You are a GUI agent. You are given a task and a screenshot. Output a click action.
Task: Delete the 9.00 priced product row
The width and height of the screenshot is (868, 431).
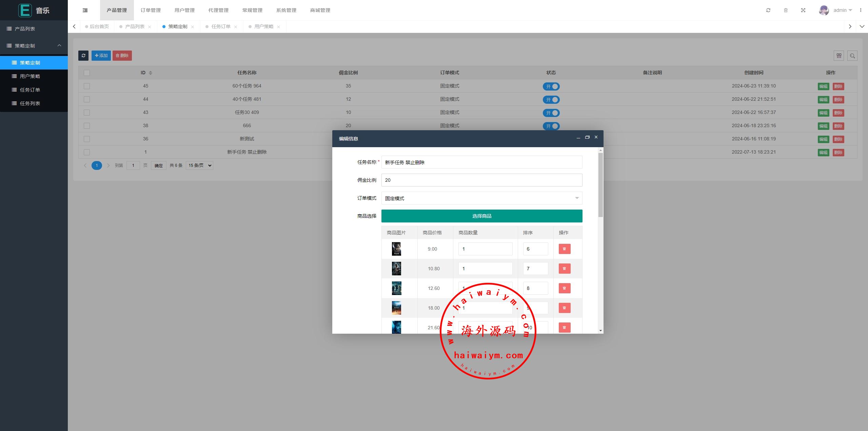pyautogui.click(x=564, y=249)
